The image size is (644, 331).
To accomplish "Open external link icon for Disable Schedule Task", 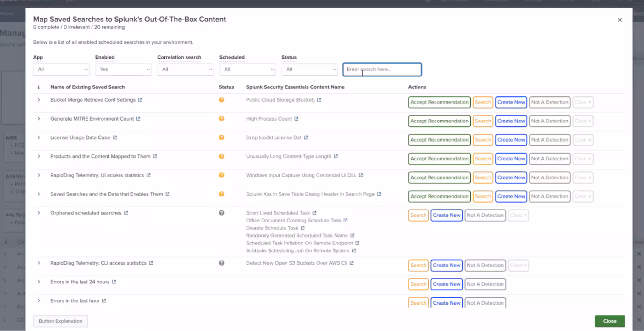I will (303, 228).
